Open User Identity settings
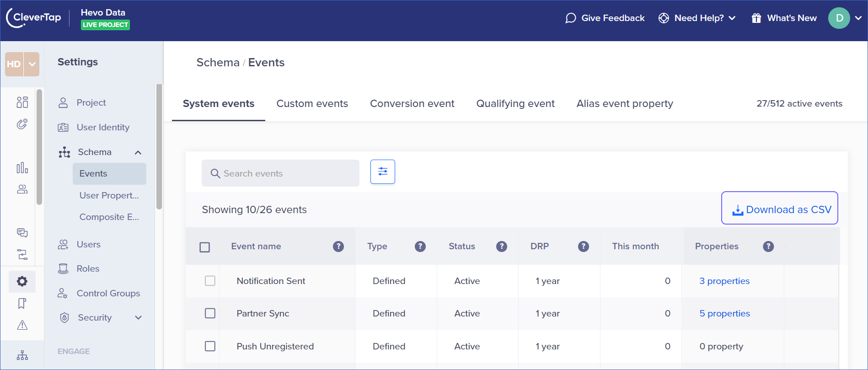Image resolution: width=868 pixels, height=370 pixels. 103,128
